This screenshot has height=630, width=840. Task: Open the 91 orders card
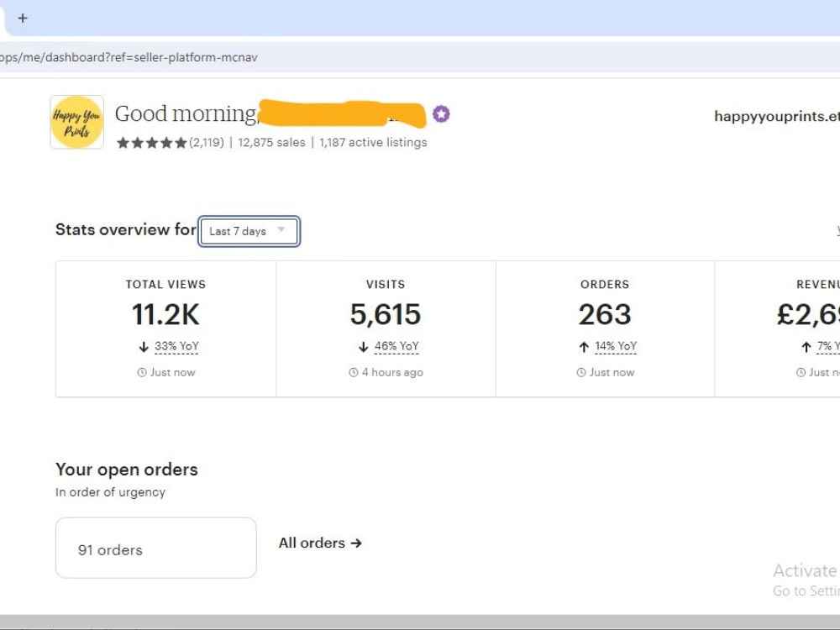[x=156, y=548]
